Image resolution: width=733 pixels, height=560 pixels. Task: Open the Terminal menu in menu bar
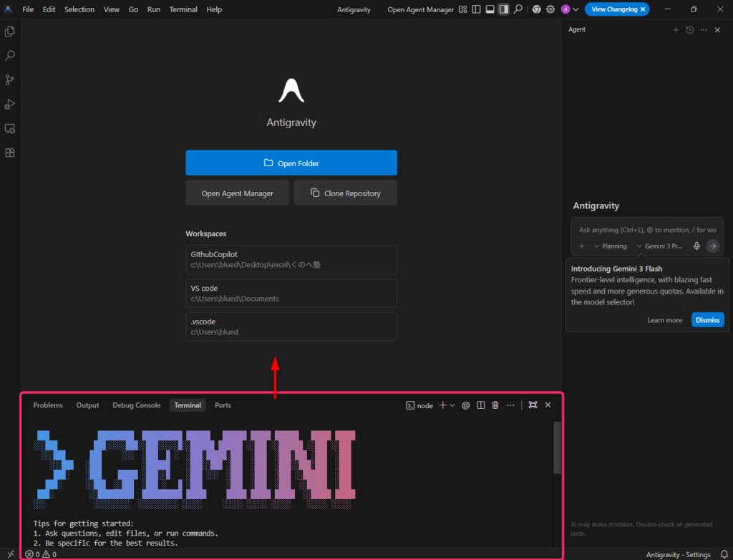point(183,9)
